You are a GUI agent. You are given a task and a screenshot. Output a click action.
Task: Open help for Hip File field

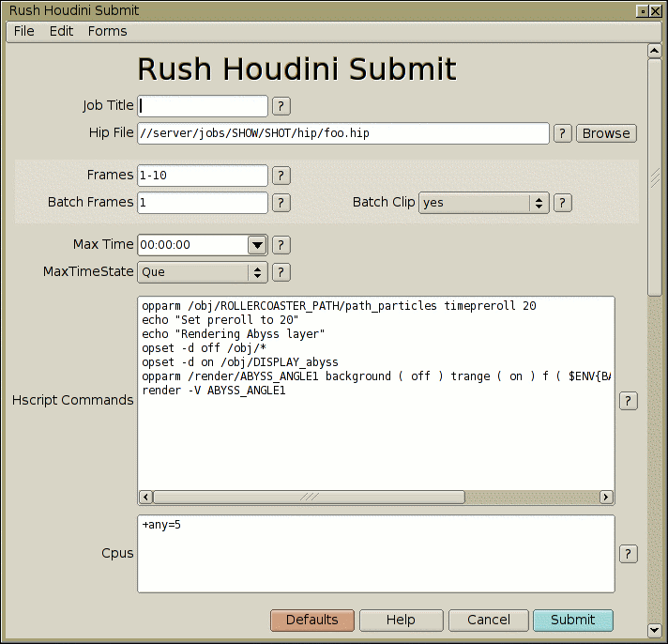pyautogui.click(x=562, y=133)
